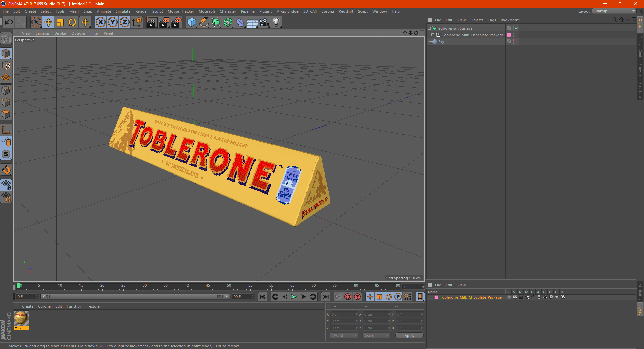Image resolution: width=644 pixels, height=349 pixels.
Task: Open the Render menu
Action: click(x=141, y=11)
